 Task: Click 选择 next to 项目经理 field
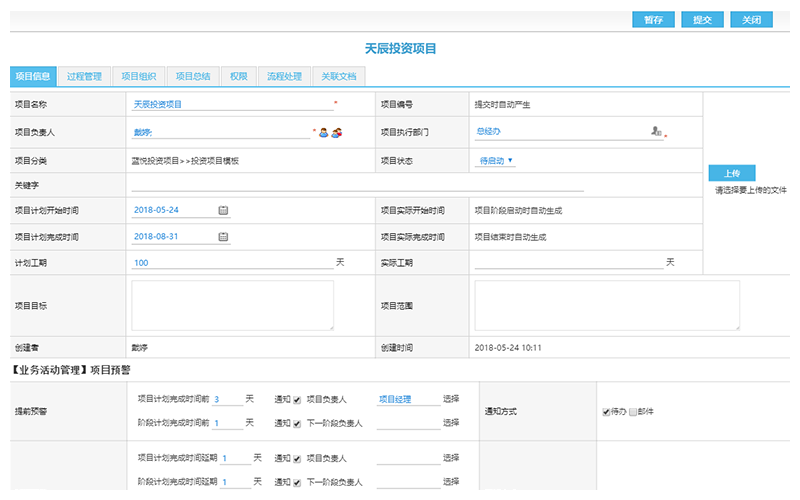(x=451, y=399)
